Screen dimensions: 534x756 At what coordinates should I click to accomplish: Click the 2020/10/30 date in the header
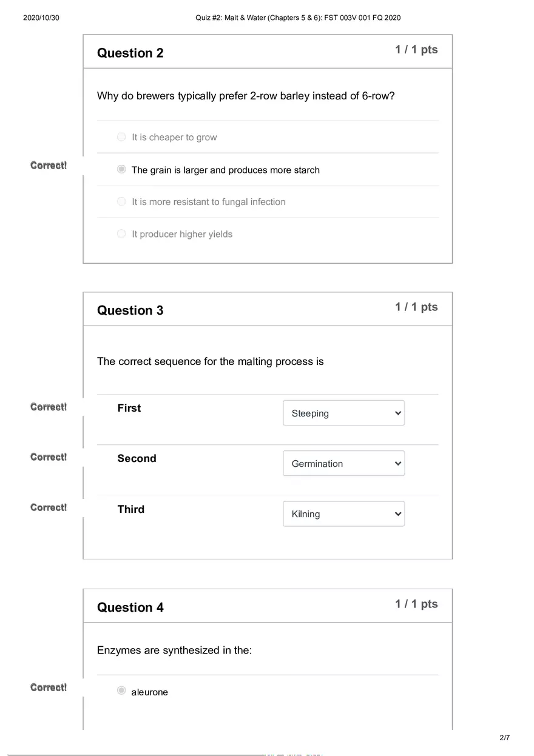click(x=41, y=18)
